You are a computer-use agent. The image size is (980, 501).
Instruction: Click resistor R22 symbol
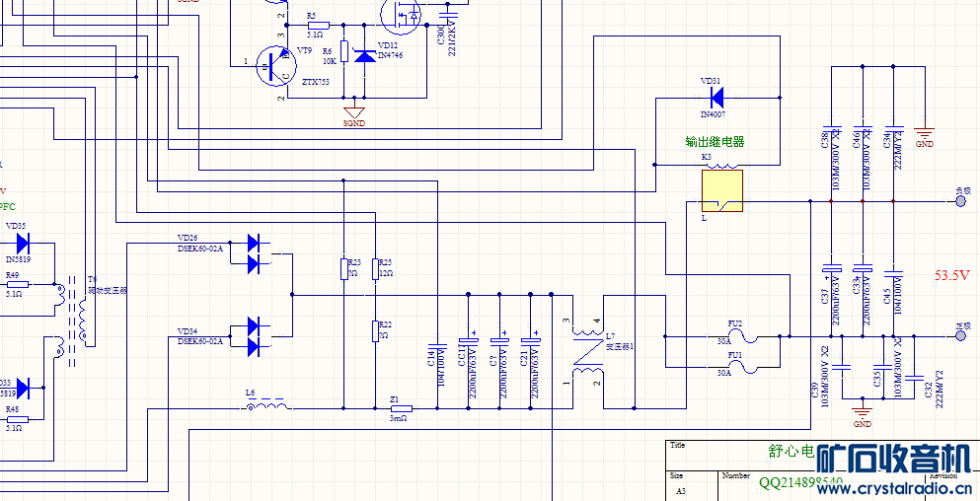pos(375,331)
